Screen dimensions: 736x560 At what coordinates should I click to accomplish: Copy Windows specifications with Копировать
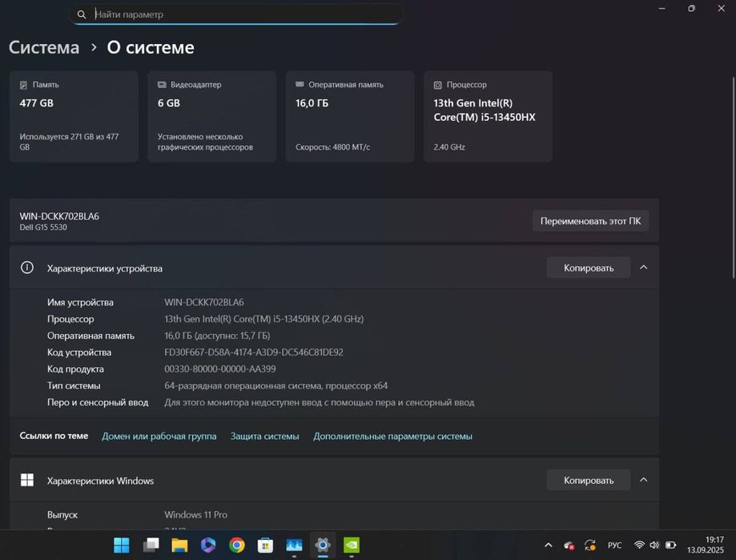pyautogui.click(x=589, y=480)
